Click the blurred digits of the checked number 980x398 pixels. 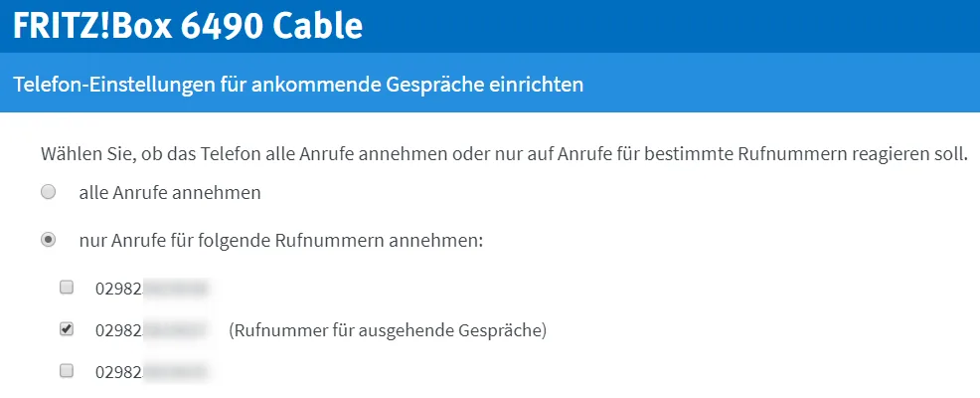[x=176, y=329]
